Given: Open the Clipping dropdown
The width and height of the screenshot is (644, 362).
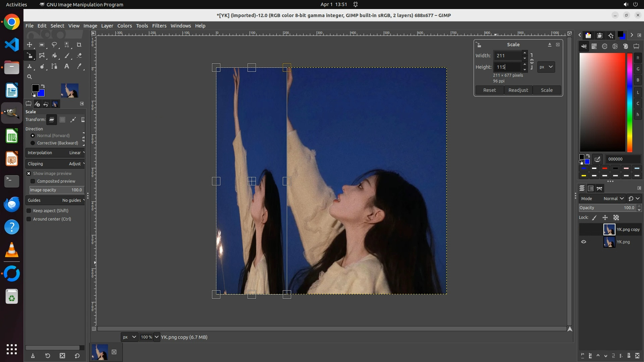Looking at the screenshot, I should tap(55, 164).
